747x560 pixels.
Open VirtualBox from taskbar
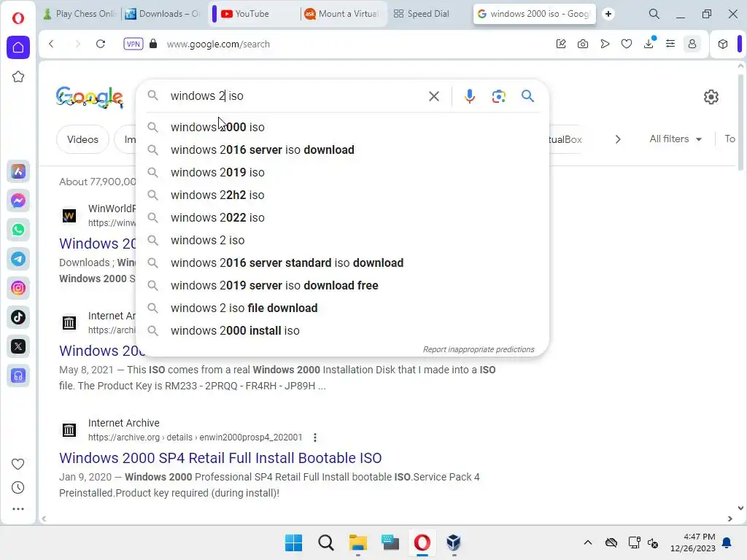(x=454, y=542)
